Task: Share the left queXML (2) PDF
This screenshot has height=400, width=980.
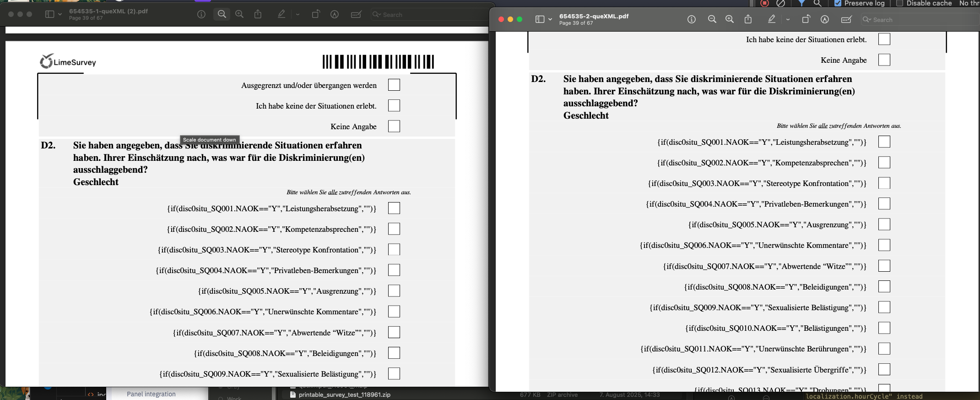Action: (258, 14)
